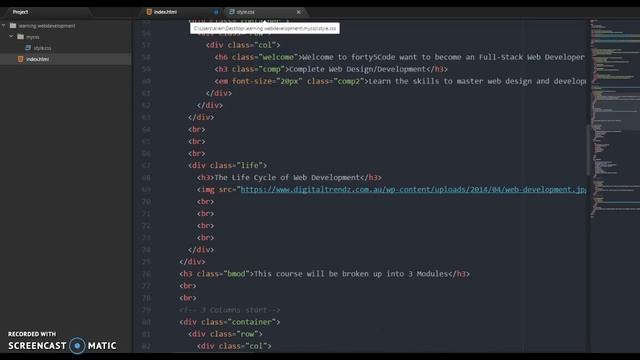Open index.html in the project tree
Screen dimensions: 640x360
(38, 59)
